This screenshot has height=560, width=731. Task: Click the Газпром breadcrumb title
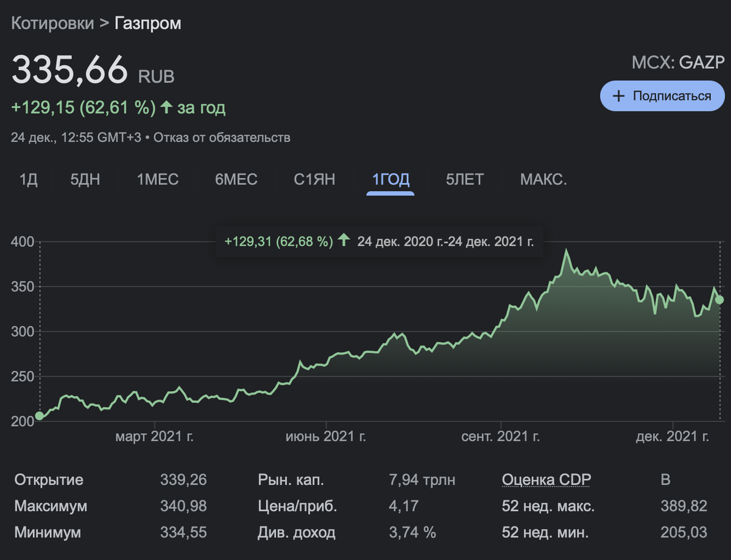point(148,24)
